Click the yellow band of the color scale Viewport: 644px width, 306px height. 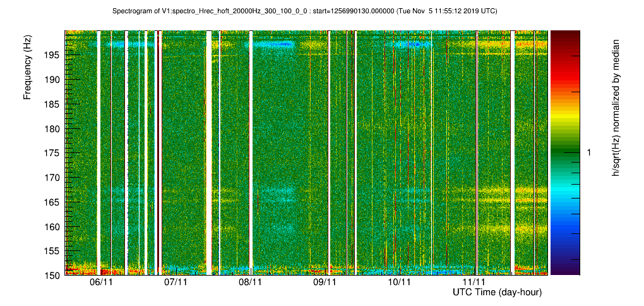click(x=565, y=117)
